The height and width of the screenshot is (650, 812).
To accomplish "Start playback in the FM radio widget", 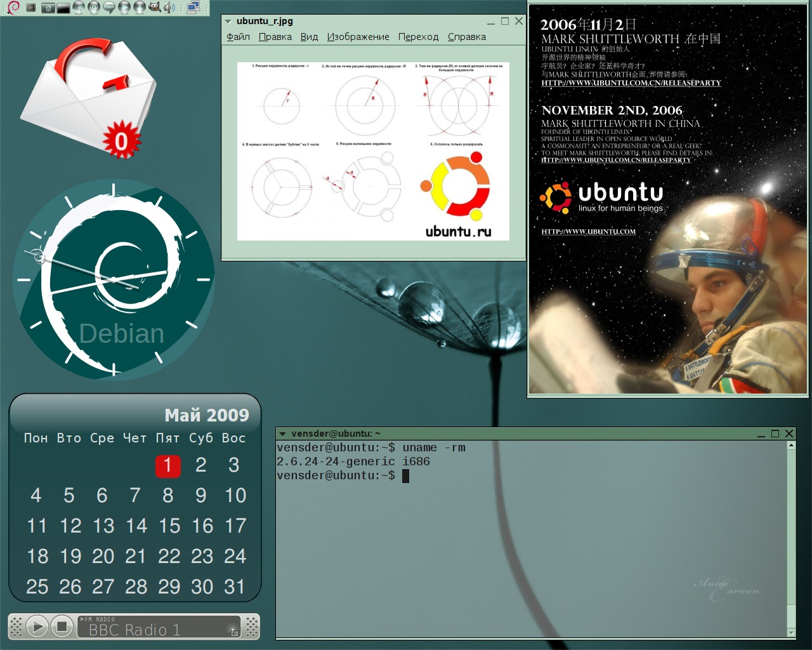I will coord(37,627).
